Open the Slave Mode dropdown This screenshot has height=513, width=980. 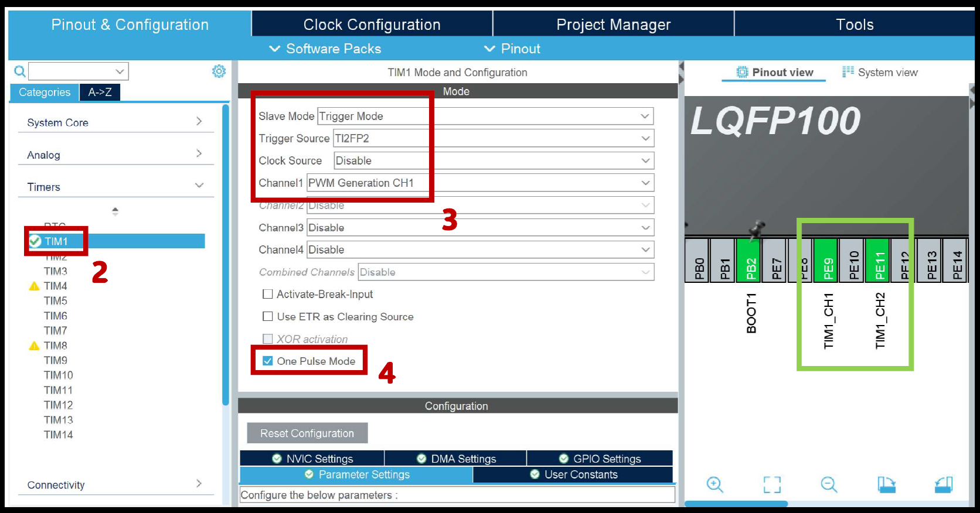tap(485, 116)
